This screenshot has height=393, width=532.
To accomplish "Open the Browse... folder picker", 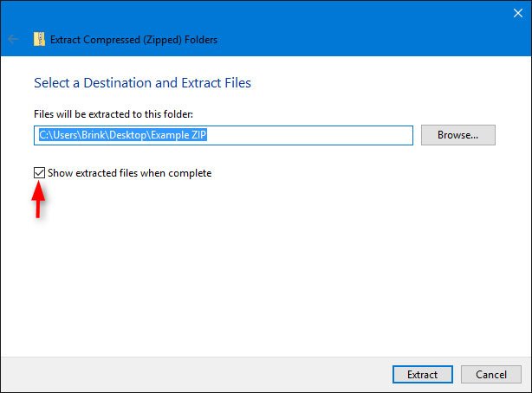I will (458, 135).
